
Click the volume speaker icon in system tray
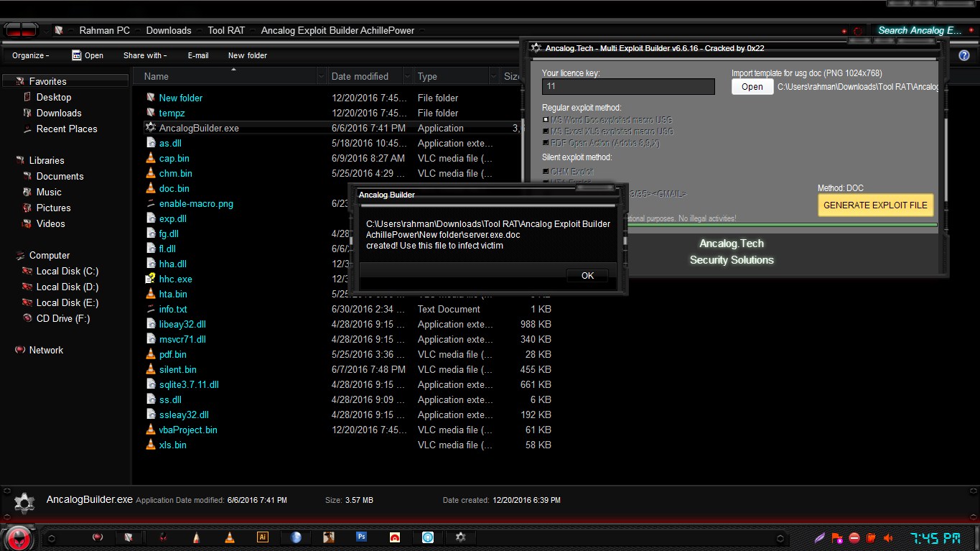pyautogui.click(x=888, y=537)
